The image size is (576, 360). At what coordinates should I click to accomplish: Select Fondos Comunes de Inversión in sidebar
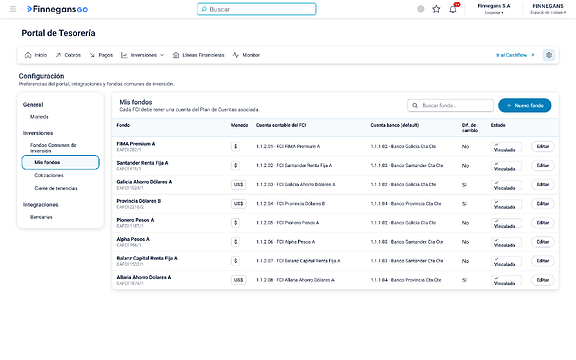[53, 148]
